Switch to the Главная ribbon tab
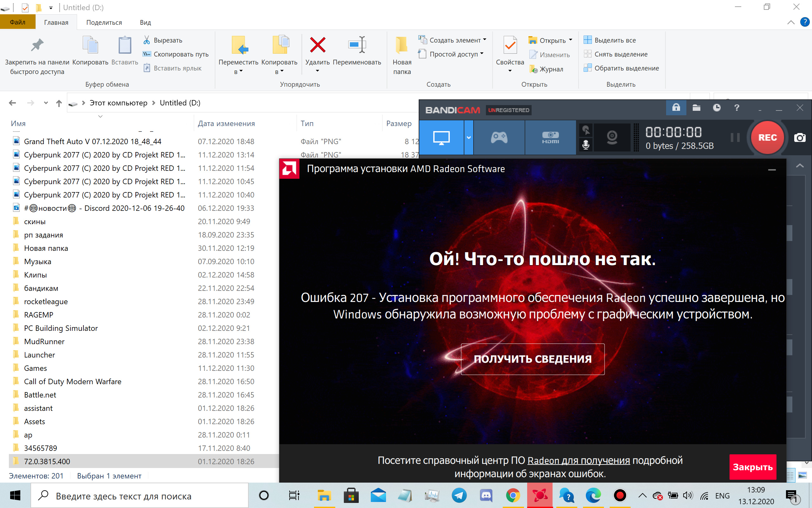812x508 pixels. (56, 22)
